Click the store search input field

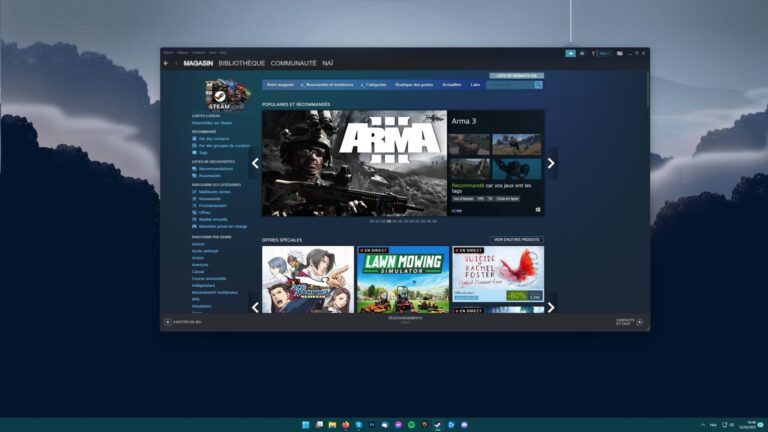(509, 85)
